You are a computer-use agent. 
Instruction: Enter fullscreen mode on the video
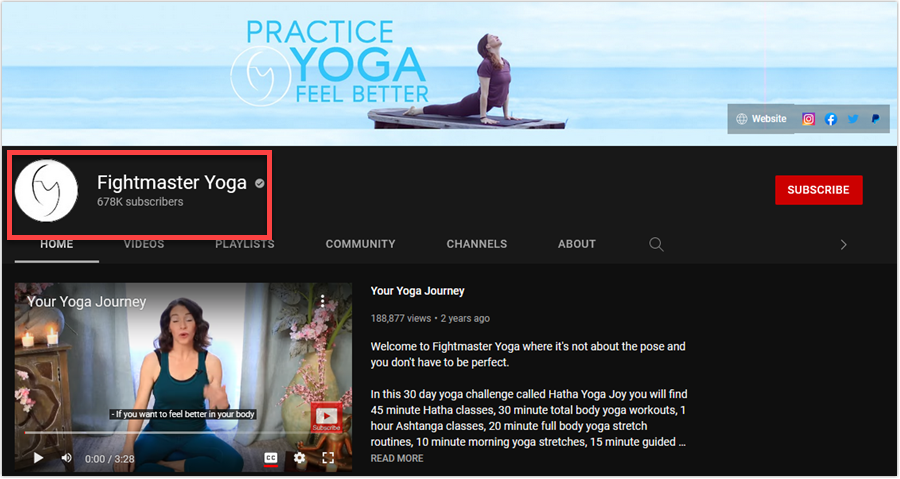[328, 458]
